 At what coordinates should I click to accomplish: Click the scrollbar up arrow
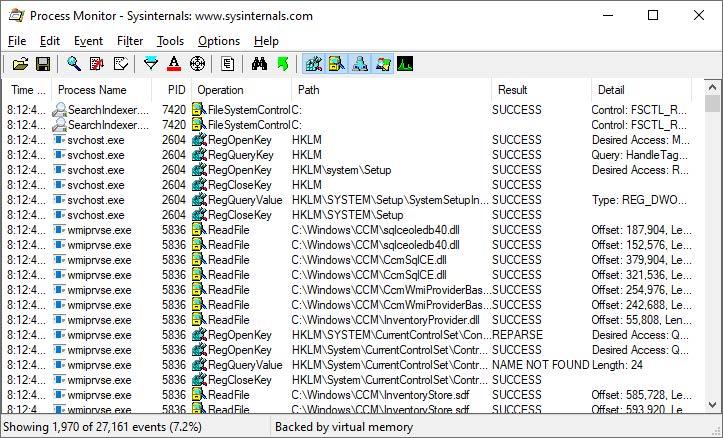click(x=712, y=87)
